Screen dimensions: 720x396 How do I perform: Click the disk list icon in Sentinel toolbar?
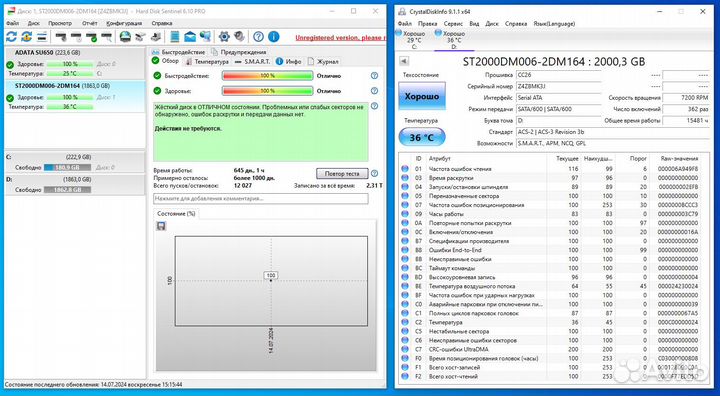42,37
